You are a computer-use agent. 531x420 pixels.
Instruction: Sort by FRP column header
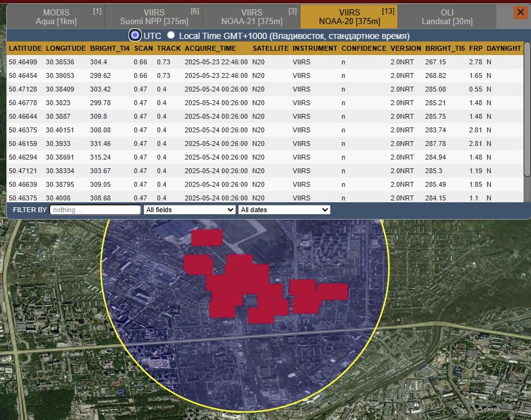(476, 48)
